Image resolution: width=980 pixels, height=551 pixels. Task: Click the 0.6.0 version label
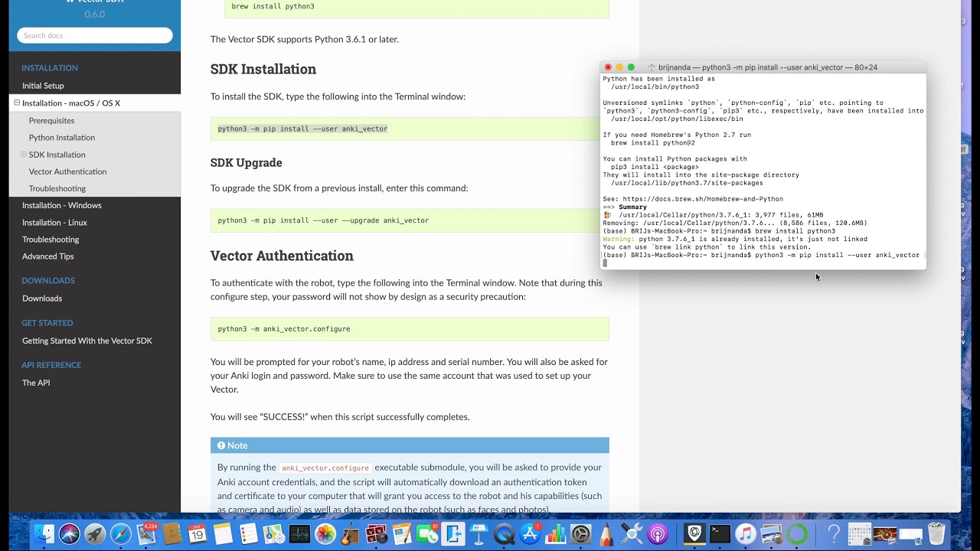point(95,15)
